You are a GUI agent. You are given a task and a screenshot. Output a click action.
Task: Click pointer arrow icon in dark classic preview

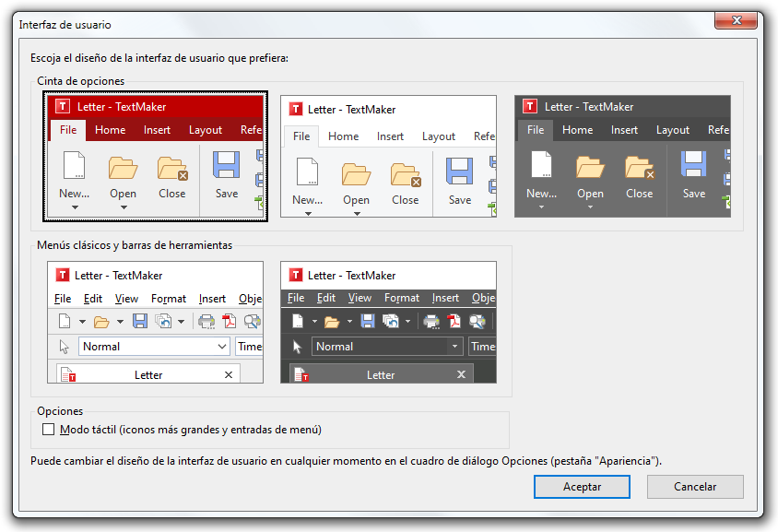point(297,347)
